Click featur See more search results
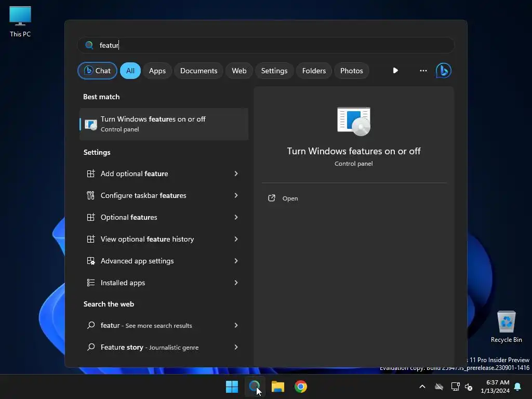The image size is (532, 399). pyautogui.click(x=164, y=325)
